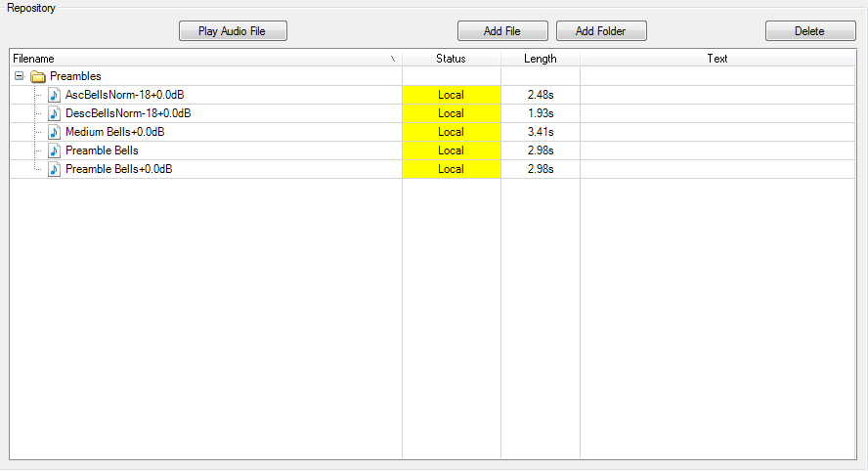Click the Add Folder button

point(601,31)
